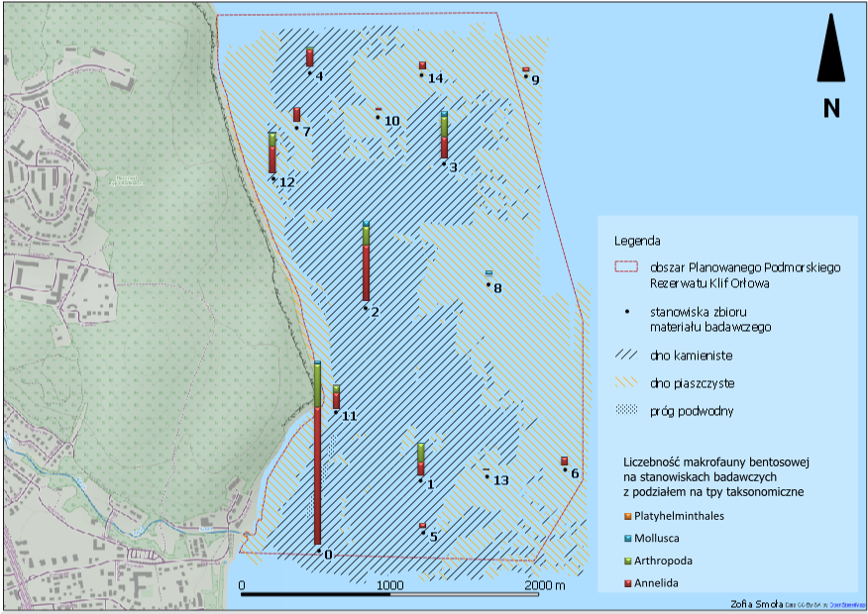Click the Mollusca legend label
868x614 pixels.
[x=657, y=538]
